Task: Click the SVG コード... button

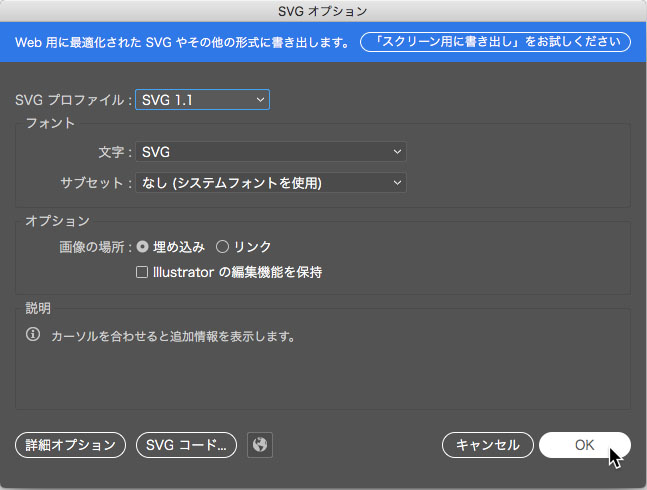Action: 187,445
